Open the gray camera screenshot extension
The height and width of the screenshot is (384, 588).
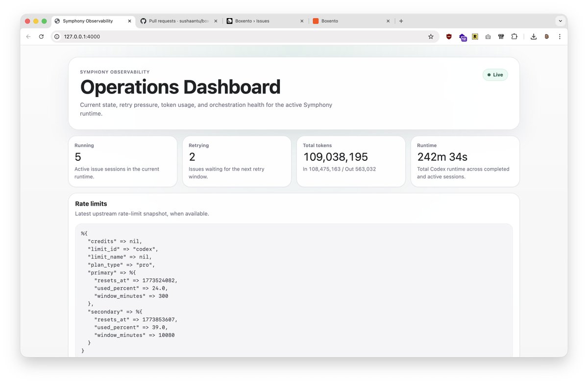pyautogui.click(x=488, y=36)
